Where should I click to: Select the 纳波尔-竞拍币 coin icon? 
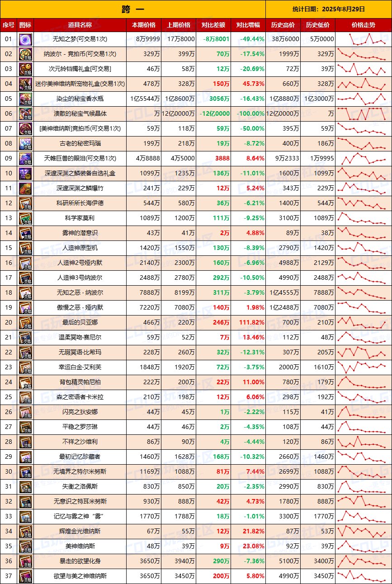point(24,55)
